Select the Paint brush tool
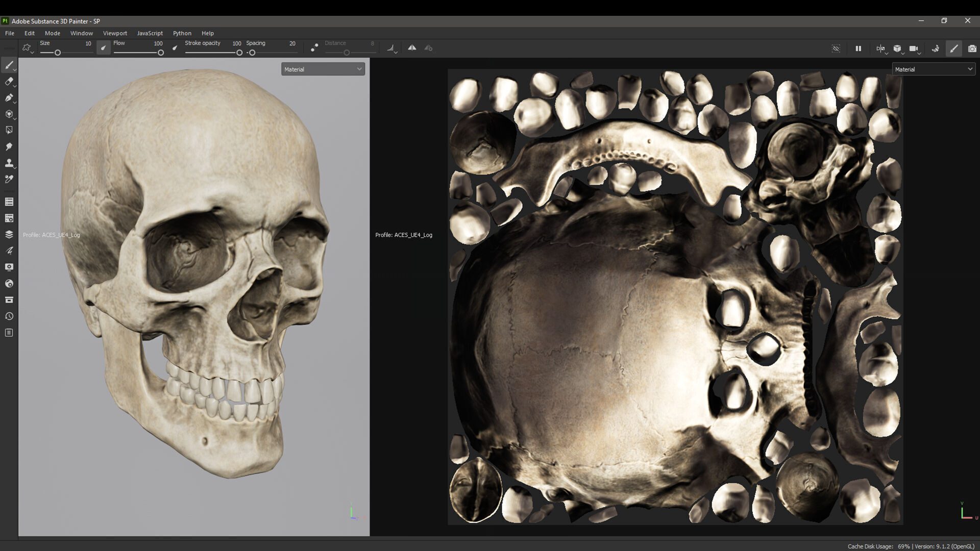This screenshot has width=980, height=551. point(9,65)
